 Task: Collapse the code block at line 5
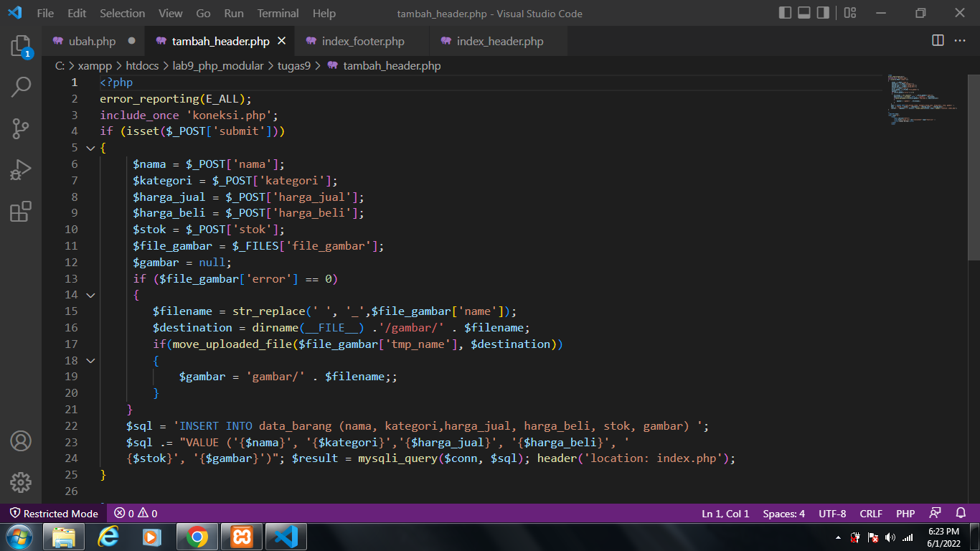[x=90, y=147]
